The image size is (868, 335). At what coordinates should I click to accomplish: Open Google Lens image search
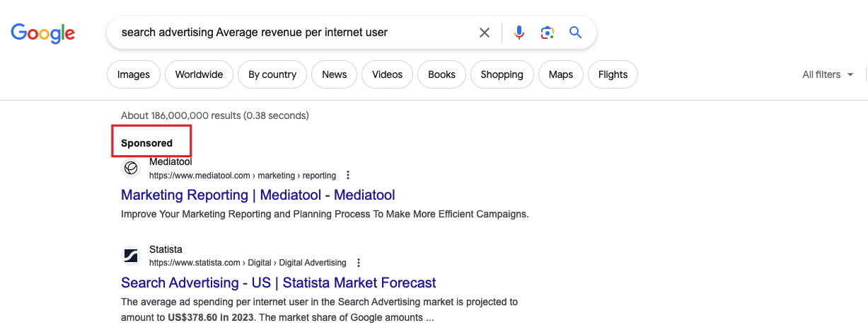[x=547, y=33]
